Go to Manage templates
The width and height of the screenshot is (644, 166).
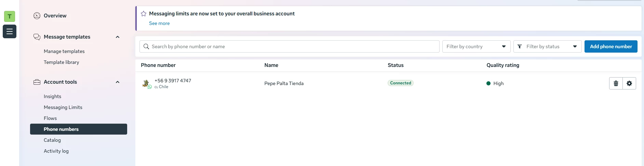point(64,51)
